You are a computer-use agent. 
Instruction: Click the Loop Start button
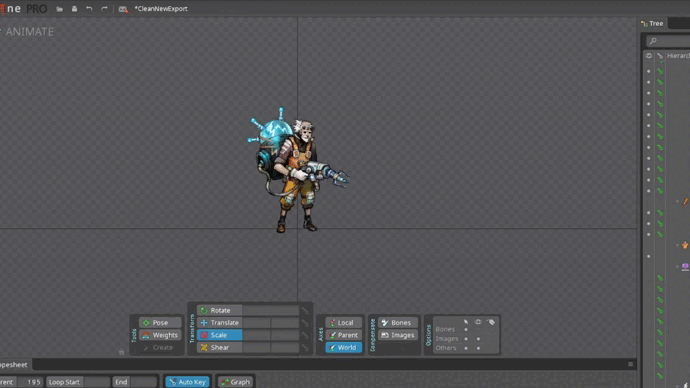point(64,382)
